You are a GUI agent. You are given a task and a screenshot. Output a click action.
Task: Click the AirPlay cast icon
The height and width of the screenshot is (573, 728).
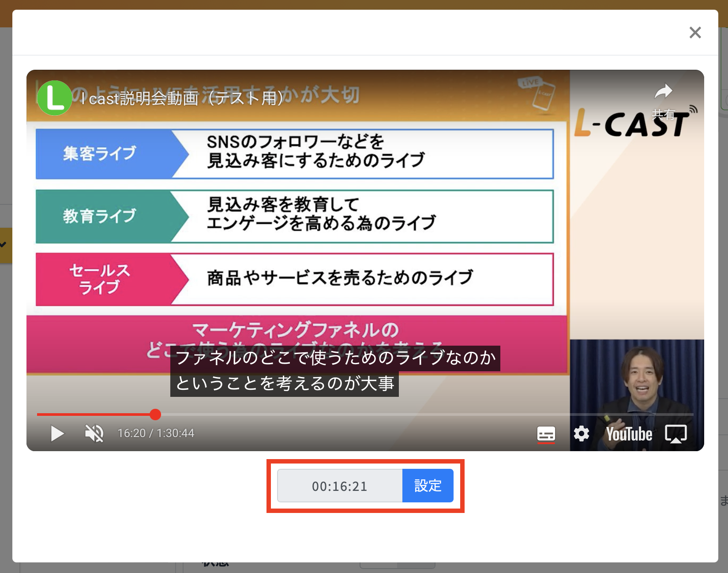pyautogui.click(x=676, y=434)
